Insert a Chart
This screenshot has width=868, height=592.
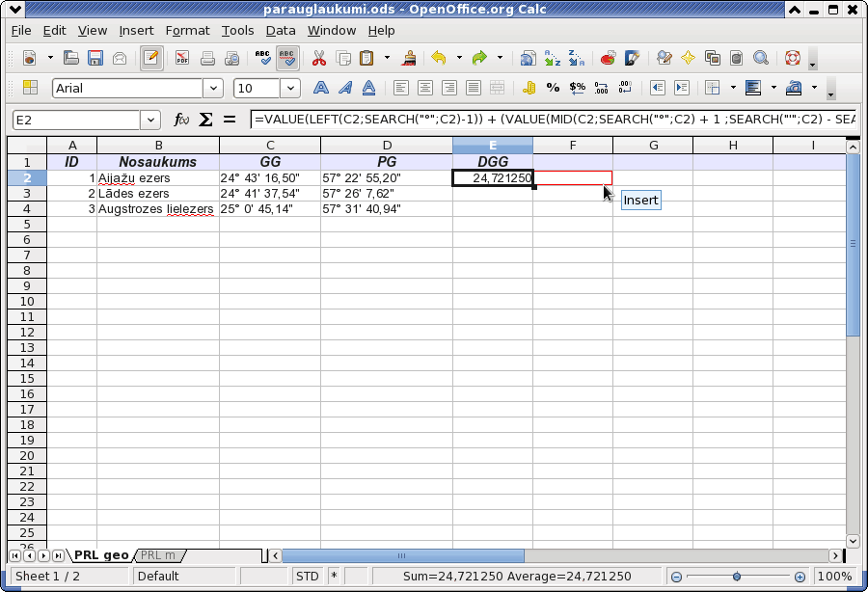pyautogui.click(x=608, y=58)
